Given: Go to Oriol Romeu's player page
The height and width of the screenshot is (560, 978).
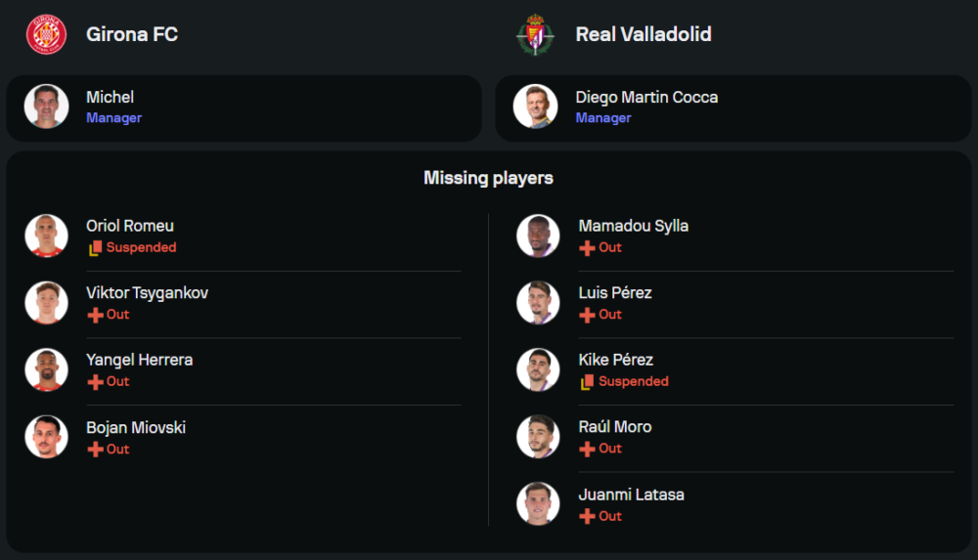Looking at the screenshot, I should pyautogui.click(x=130, y=226).
